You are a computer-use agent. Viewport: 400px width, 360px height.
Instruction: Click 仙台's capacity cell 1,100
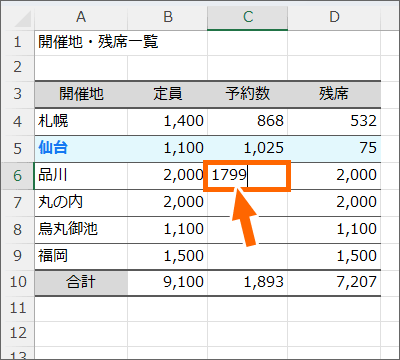[x=168, y=149]
